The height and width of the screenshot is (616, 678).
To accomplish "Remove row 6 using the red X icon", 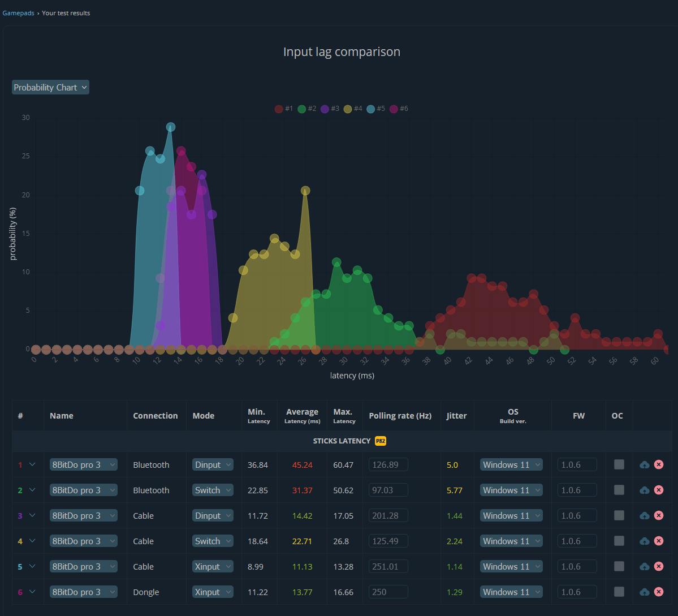I will point(659,592).
